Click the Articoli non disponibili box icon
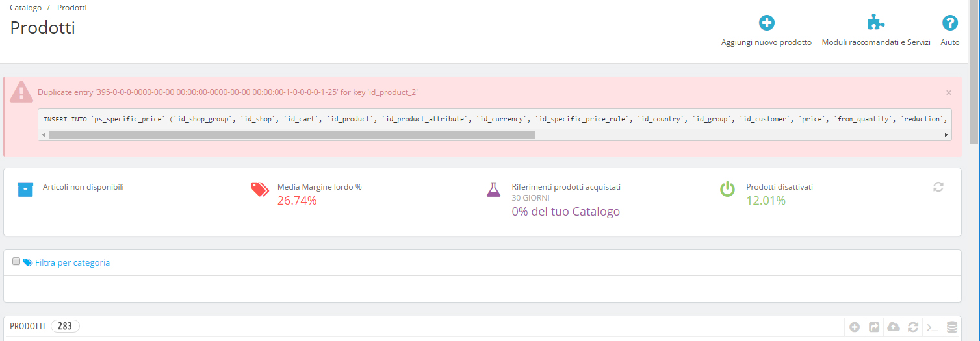This screenshot has width=980, height=341. tap(25, 189)
